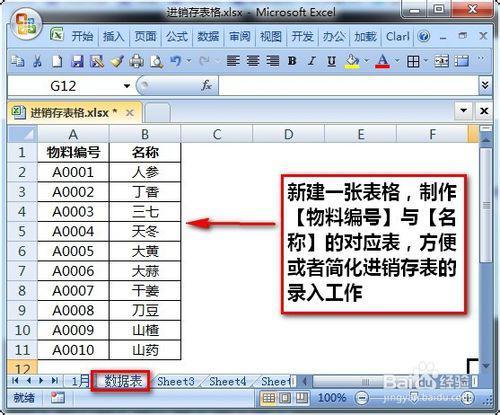
Task: Select cell A2 containing A0001
Action: [x=73, y=172]
